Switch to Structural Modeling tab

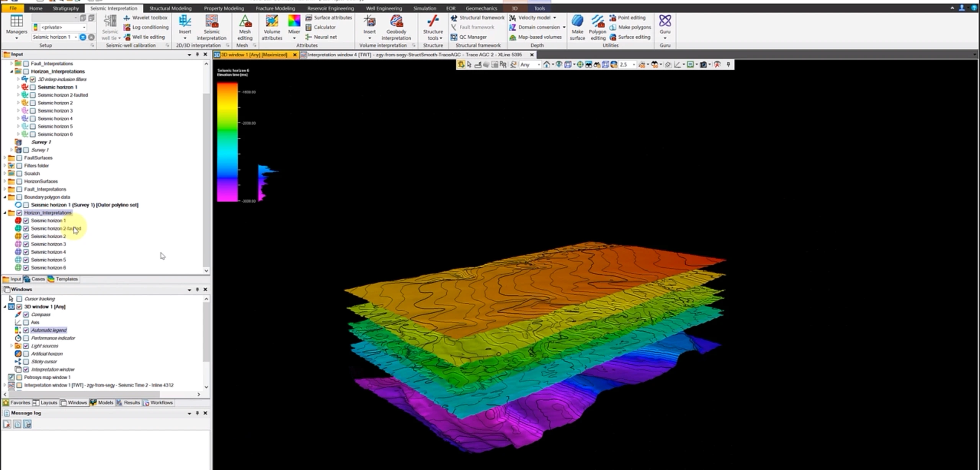pyautogui.click(x=170, y=8)
